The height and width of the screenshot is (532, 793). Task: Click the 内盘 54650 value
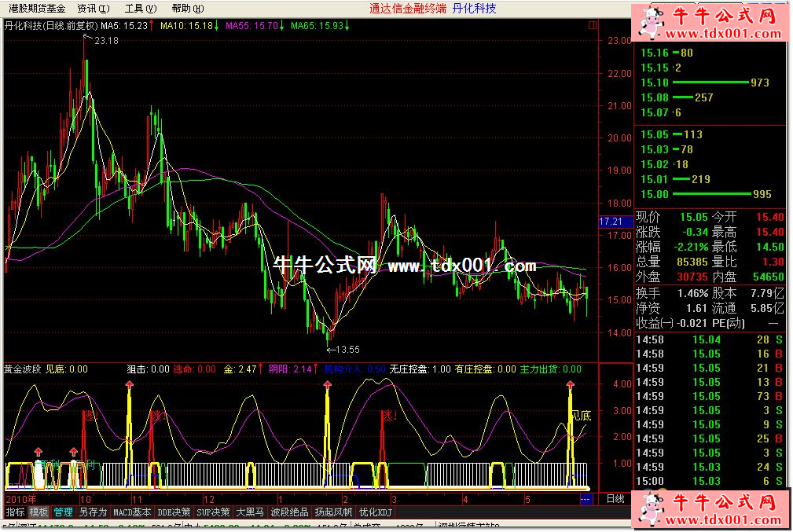click(768, 277)
